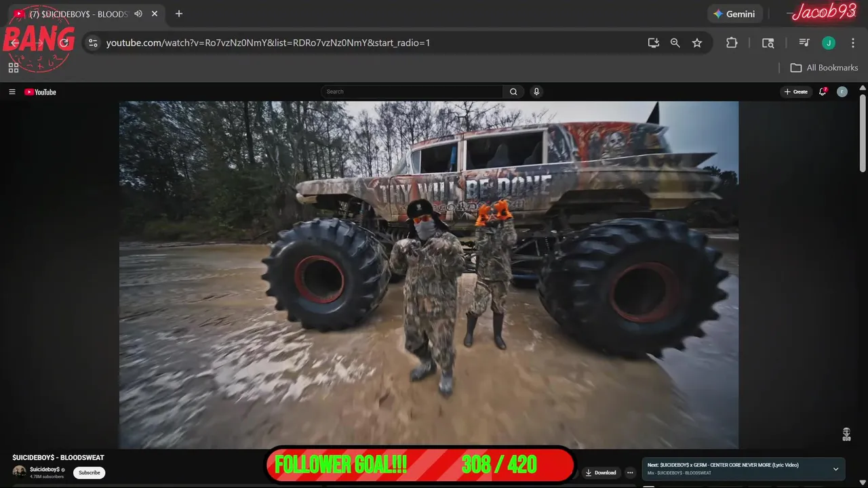This screenshot has height=488, width=868.
Task: Click the $UICIDEBOY$ - BLOODSWEAT video title
Action: point(58,457)
